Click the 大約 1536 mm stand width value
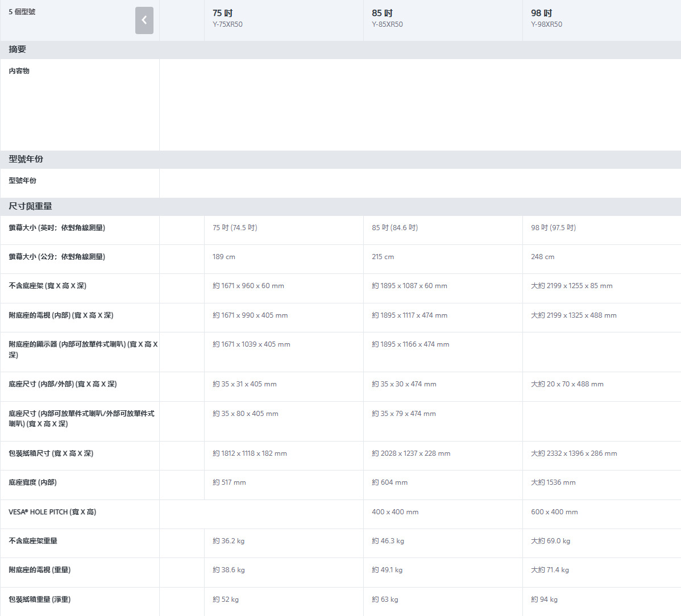The height and width of the screenshot is (616, 681). pyautogui.click(x=553, y=482)
